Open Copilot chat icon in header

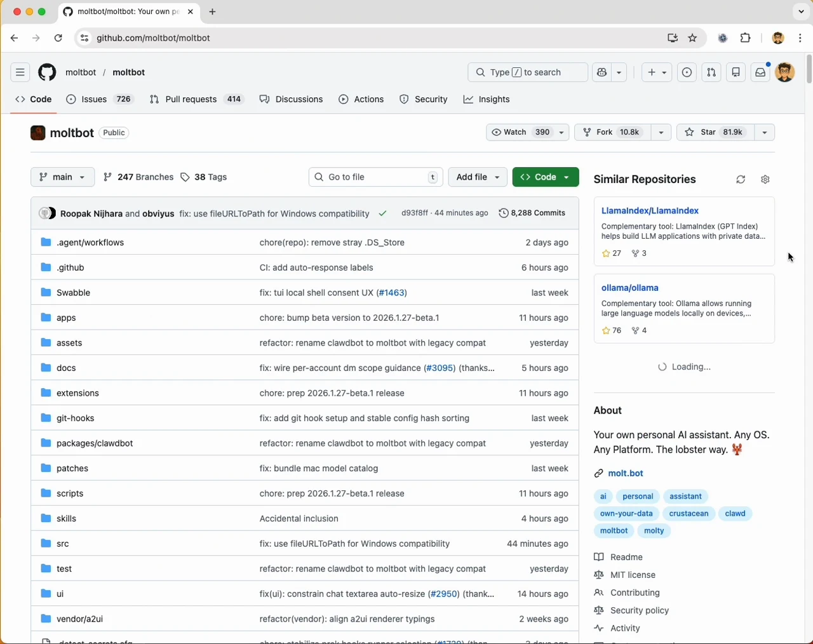(601, 72)
